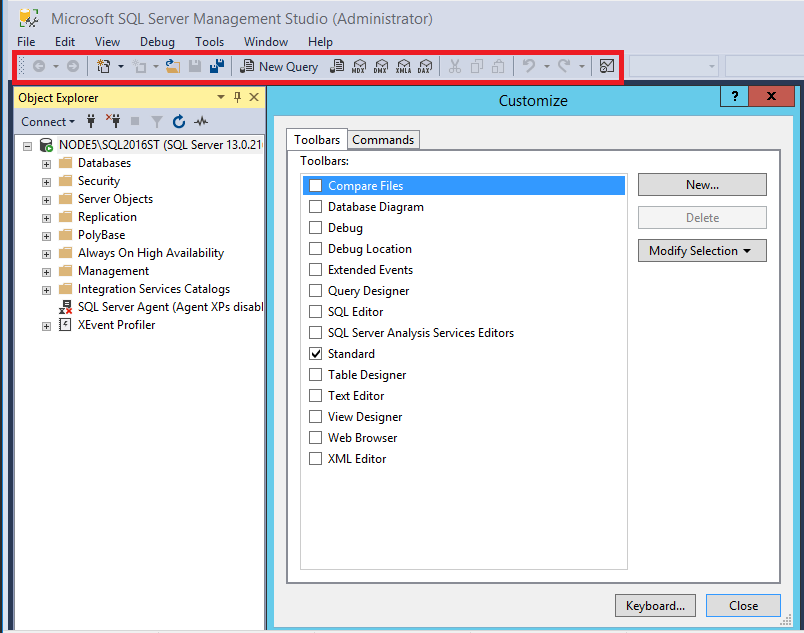
Task: Refresh the Object Explorer tree
Action: point(180,121)
